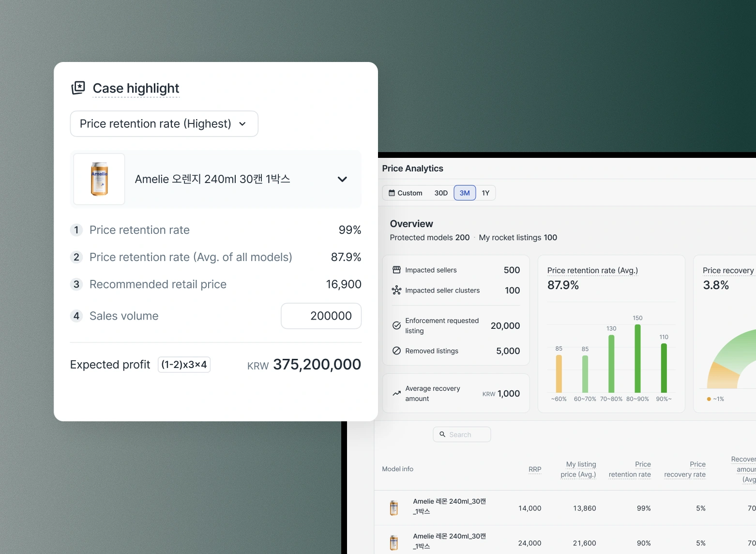The width and height of the screenshot is (756, 554).
Task: Click the calendar icon beside Custom
Action: [x=392, y=193]
